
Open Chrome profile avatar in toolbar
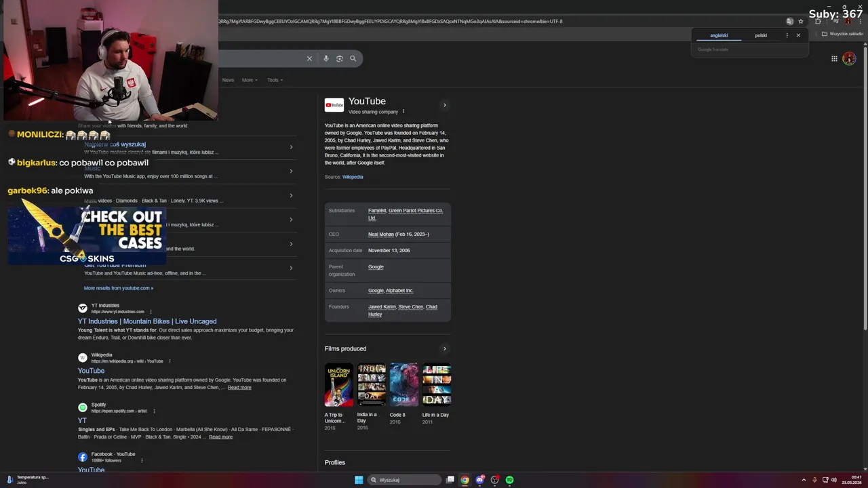848,21
